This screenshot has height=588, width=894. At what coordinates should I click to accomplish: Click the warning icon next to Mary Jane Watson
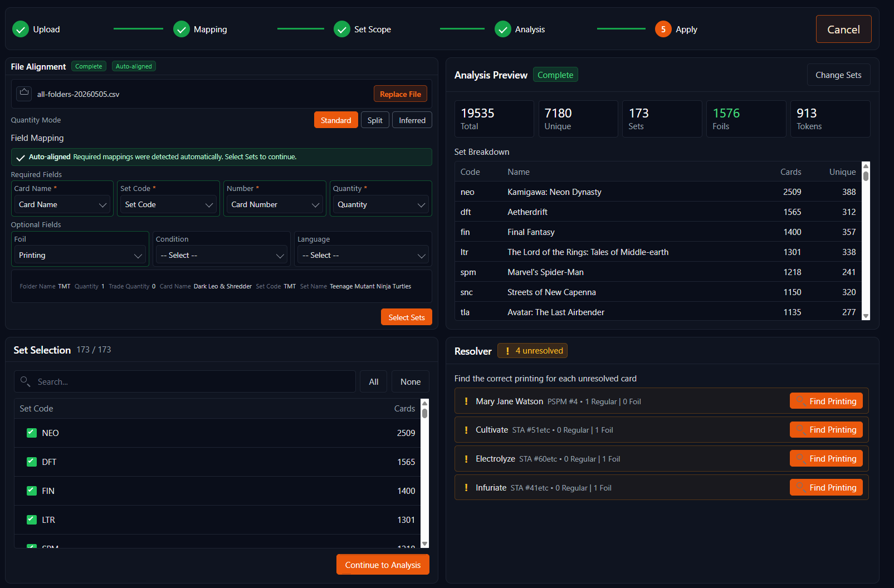coord(466,401)
